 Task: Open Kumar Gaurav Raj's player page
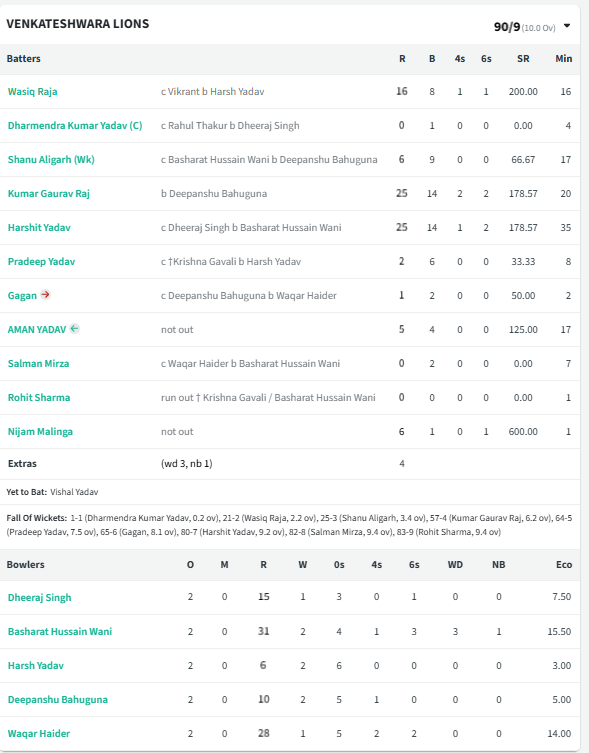coord(49,194)
